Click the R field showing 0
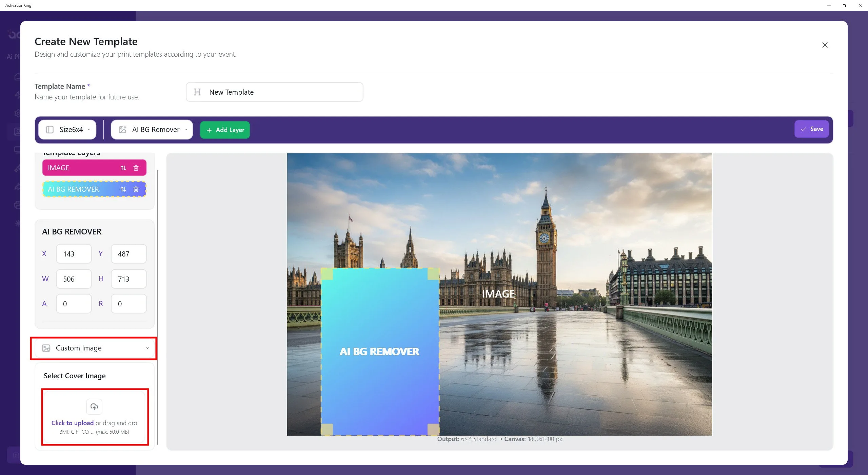 (x=129, y=304)
